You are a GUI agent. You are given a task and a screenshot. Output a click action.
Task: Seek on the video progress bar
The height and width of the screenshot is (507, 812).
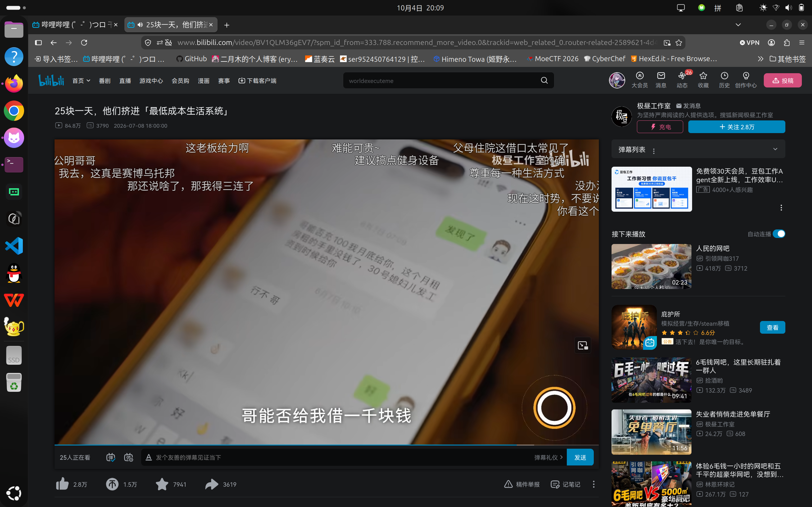[x=326, y=445]
